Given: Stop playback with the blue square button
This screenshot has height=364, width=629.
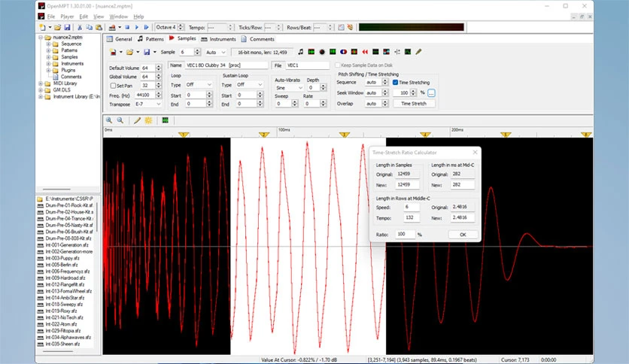Looking at the screenshot, I should point(127,27).
